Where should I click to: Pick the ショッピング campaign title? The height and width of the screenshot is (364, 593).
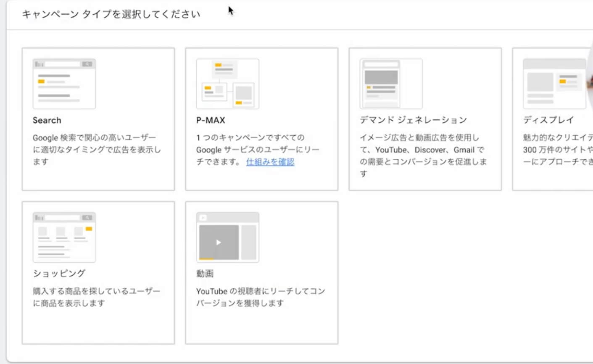(x=59, y=274)
